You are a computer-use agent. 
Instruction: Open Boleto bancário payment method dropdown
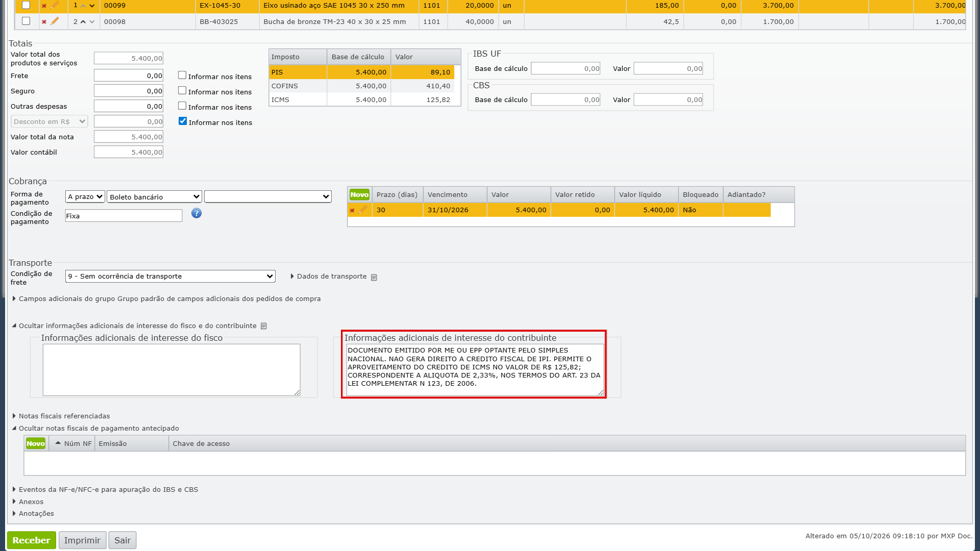154,196
